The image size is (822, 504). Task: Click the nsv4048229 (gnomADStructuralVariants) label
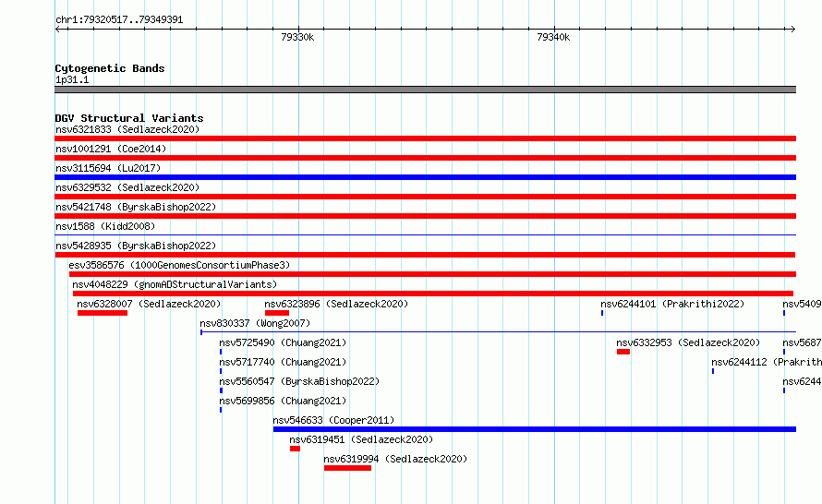(x=175, y=284)
